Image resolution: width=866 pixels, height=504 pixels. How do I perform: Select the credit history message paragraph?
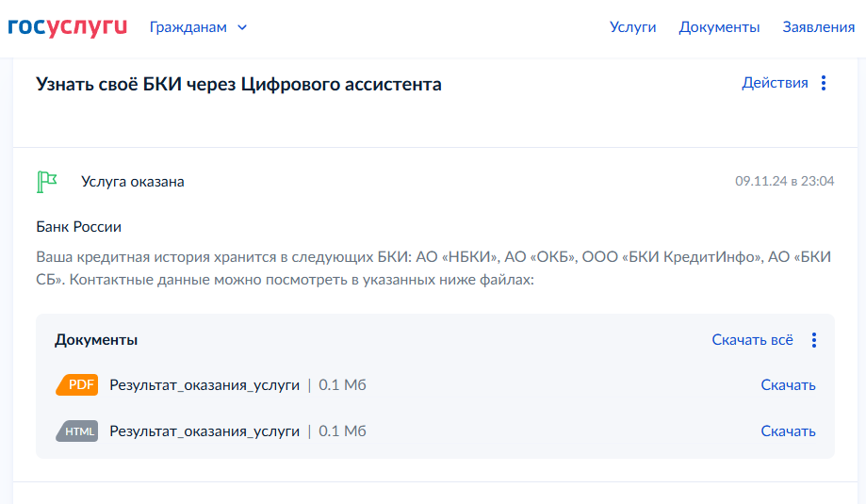433,268
